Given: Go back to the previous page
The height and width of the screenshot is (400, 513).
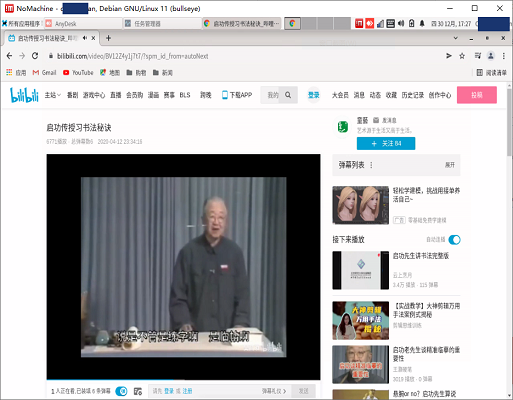Looking at the screenshot, I should click(x=9, y=56).
